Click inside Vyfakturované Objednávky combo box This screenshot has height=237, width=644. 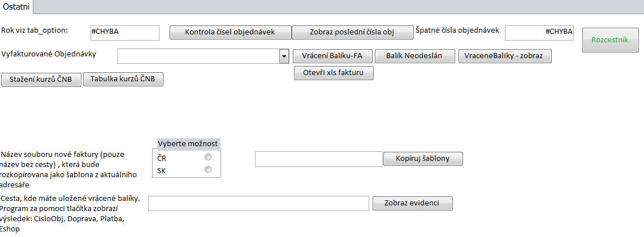198,56
